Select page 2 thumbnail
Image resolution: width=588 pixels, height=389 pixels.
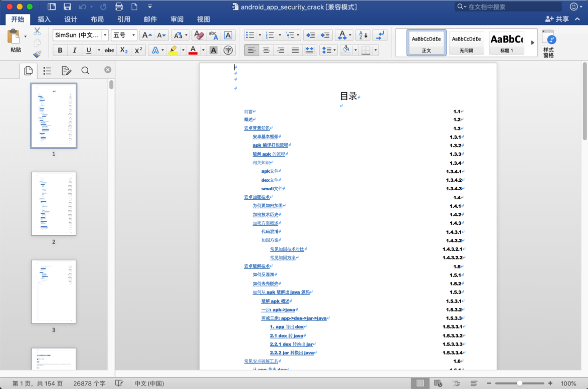pyautogui.click(x=54, y=204)
